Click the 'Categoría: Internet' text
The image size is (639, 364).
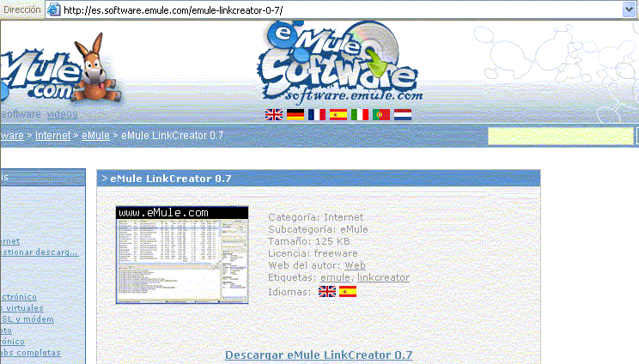[x=316, y=217]
